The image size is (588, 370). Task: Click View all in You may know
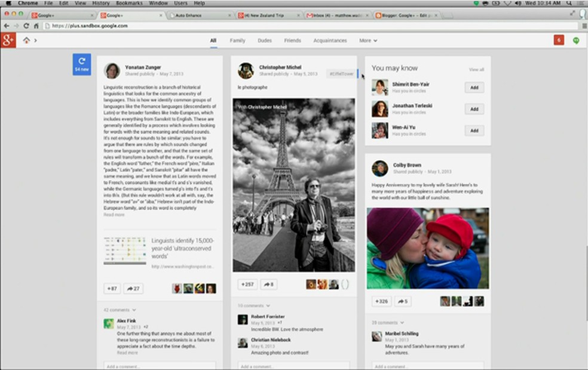476,69
